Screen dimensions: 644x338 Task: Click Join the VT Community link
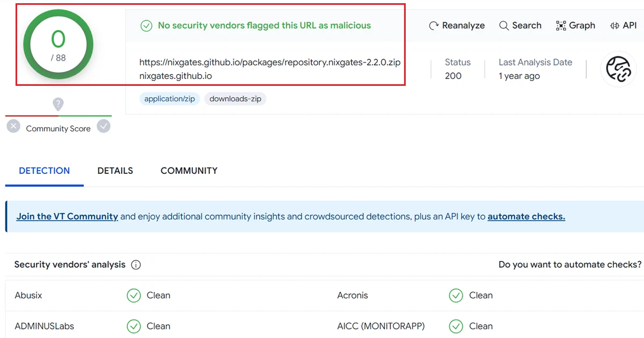[x=67, y=217]
